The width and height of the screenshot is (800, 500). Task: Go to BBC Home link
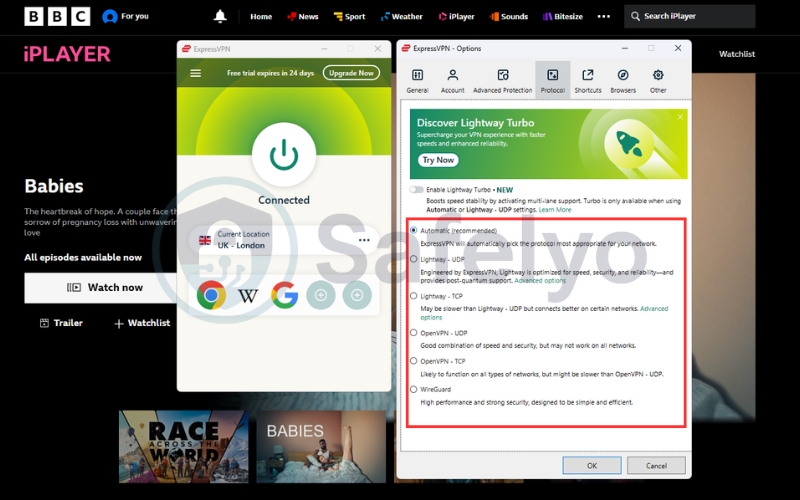261,16
